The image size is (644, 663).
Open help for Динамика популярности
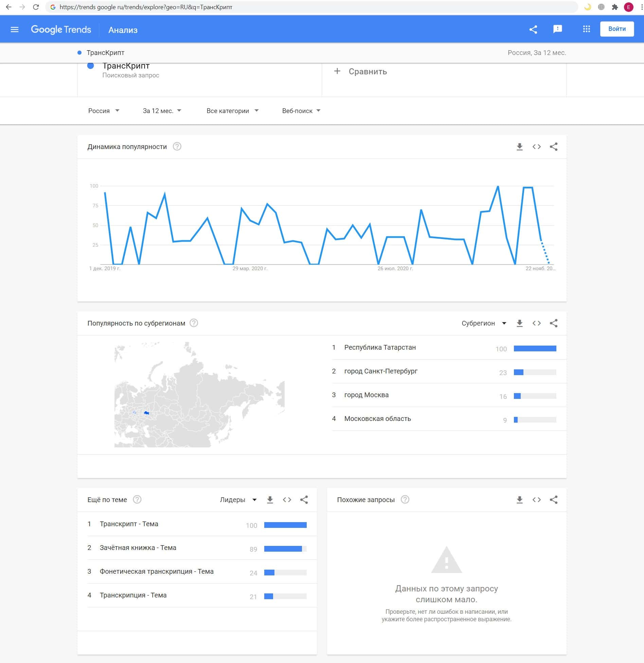[x=177, y=147]
